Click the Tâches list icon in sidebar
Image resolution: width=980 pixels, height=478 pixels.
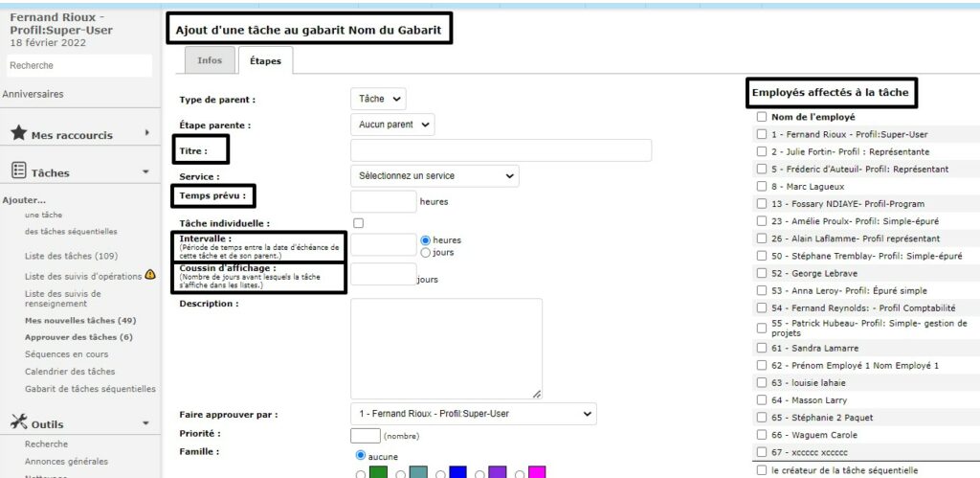tap(18, 171)
